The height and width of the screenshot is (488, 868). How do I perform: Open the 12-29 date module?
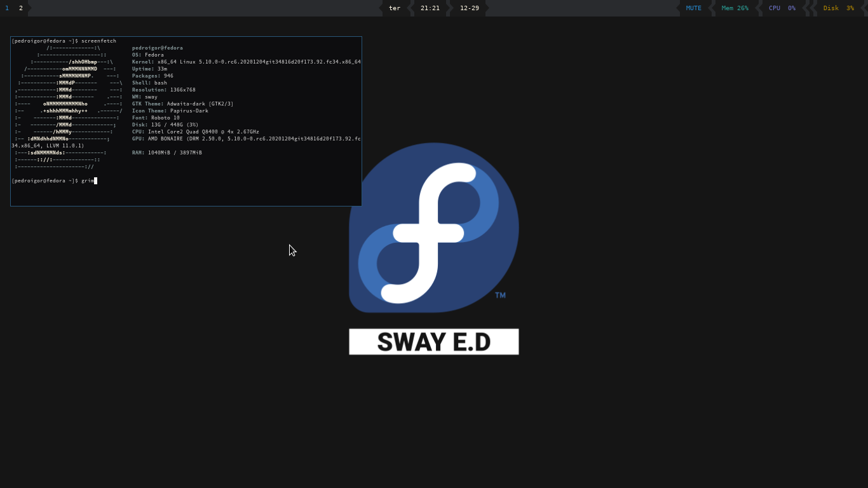tap(469, 8)
